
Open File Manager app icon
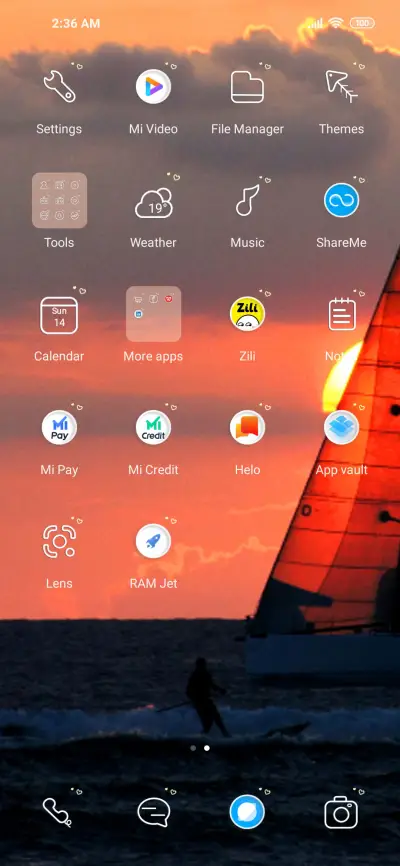(x=247, y=87)
